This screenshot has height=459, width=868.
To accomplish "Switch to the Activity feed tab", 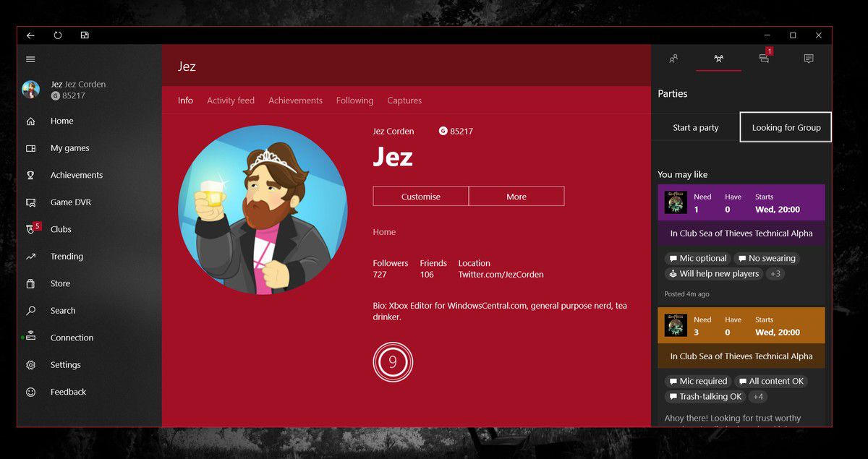I will click(x=231, y=100).
